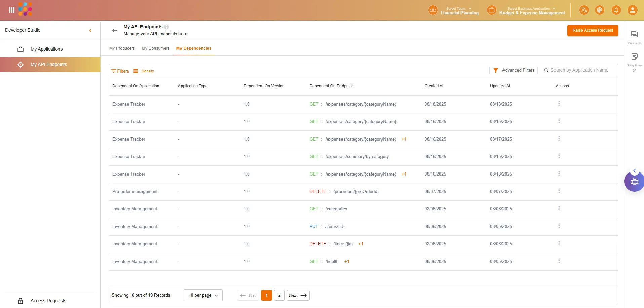The image size is (644, 308).
Task: Open Select Business Application dropdown
Action: (532, 10)
